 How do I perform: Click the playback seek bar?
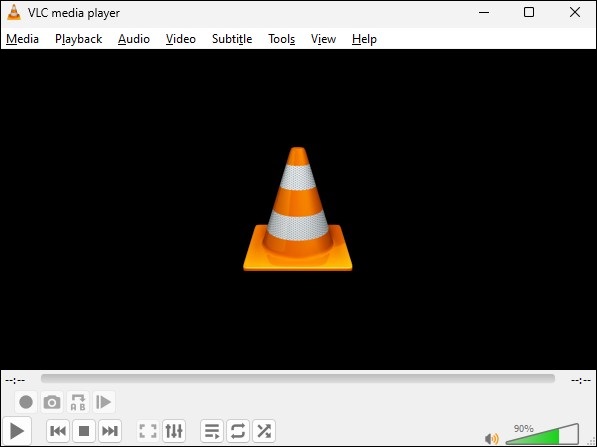pos(298,379)
